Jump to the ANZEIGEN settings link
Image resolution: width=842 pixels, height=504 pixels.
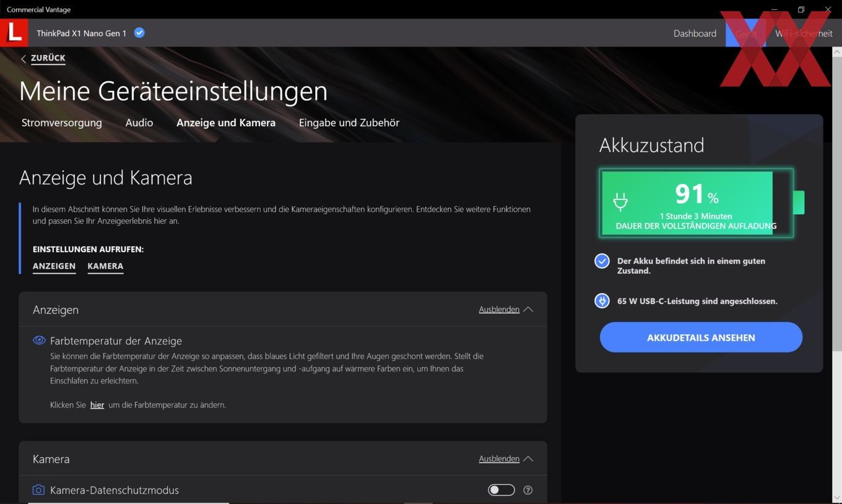click(x=54, y=266)
